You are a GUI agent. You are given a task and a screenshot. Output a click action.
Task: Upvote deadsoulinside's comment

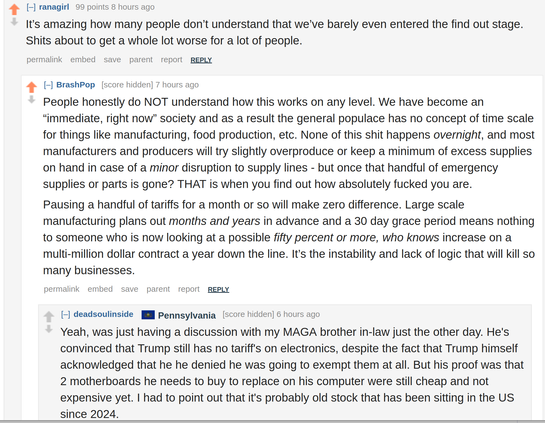tap(49, 316)
